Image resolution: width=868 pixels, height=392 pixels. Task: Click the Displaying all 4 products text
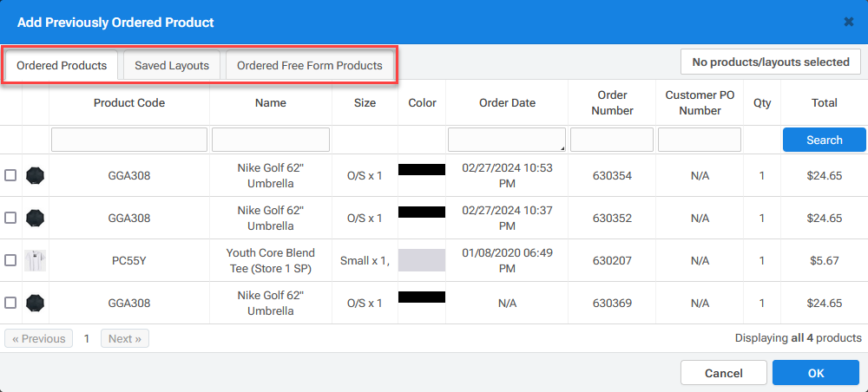pos(799,338)
